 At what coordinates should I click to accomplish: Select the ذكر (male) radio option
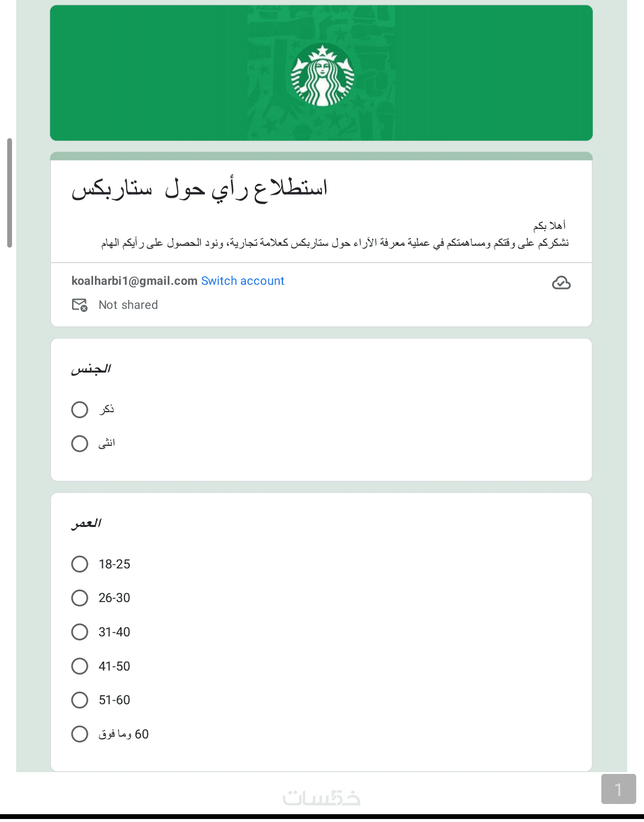tap(80, 410)
